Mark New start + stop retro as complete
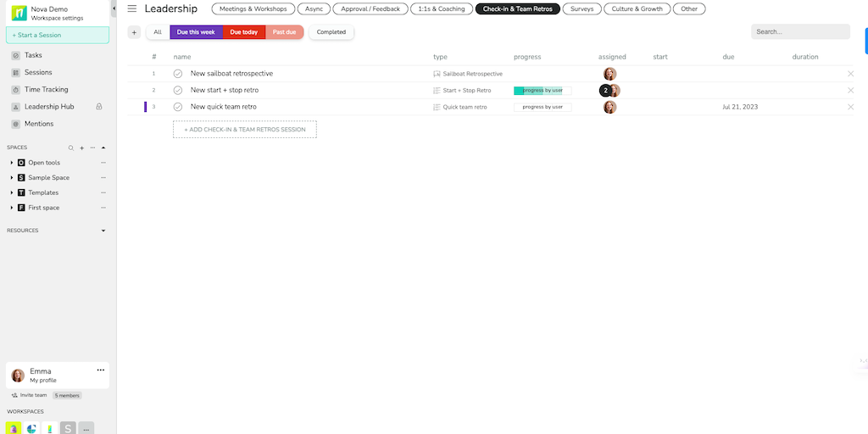Viewport: 868px width, 434px height. [x=178, y=90]
